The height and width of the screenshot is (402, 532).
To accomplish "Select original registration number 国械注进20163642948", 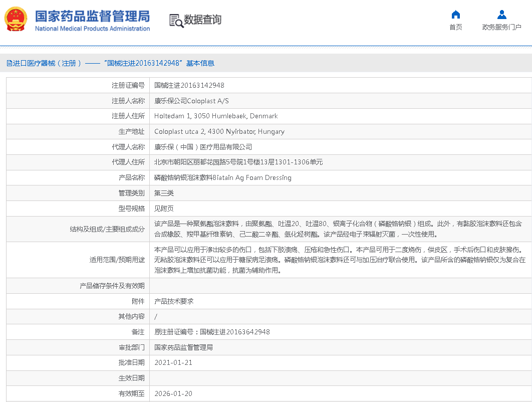I will pyautogui.click(x=235, y=332).
